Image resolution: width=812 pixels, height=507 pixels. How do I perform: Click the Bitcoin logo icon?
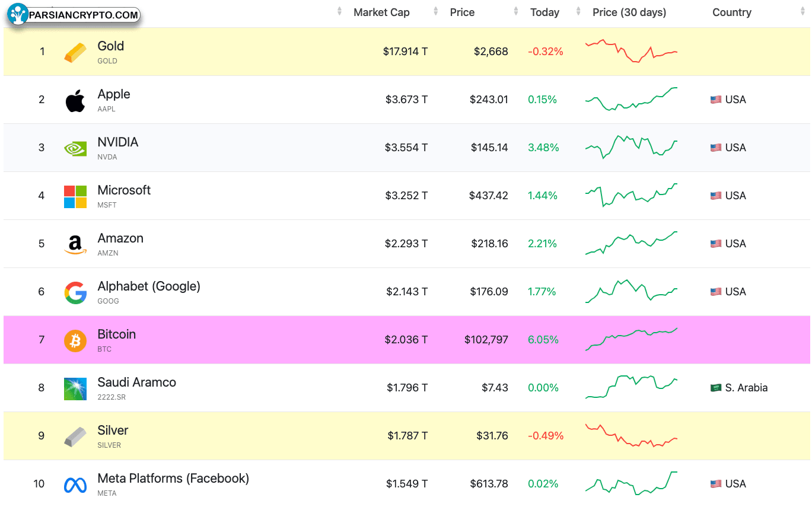point(75,340)
